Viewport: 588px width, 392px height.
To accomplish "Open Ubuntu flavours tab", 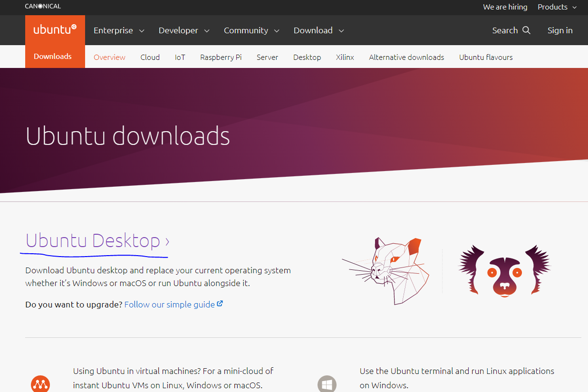I will (x=486, y=57).
